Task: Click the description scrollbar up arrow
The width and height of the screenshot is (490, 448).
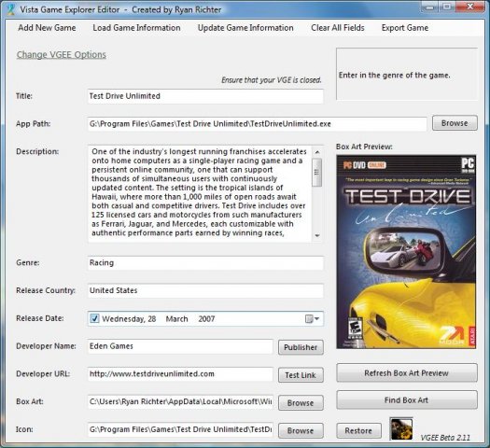Action: click(x=317, y=152)
